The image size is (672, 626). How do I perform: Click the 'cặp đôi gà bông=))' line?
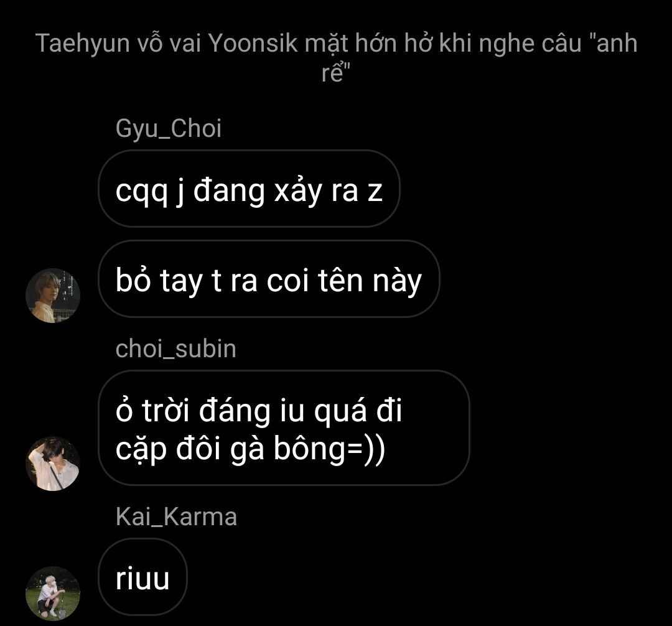[x=251, y=449]
